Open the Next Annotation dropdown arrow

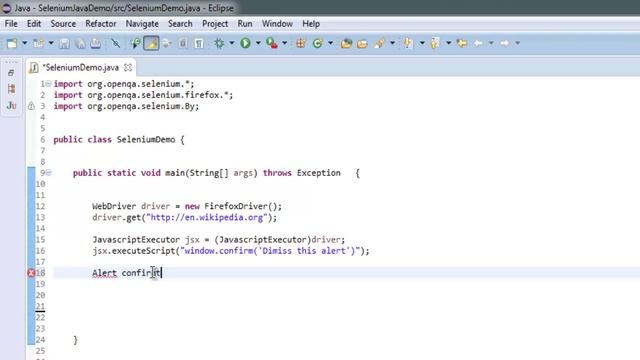[x=422, y=43]
